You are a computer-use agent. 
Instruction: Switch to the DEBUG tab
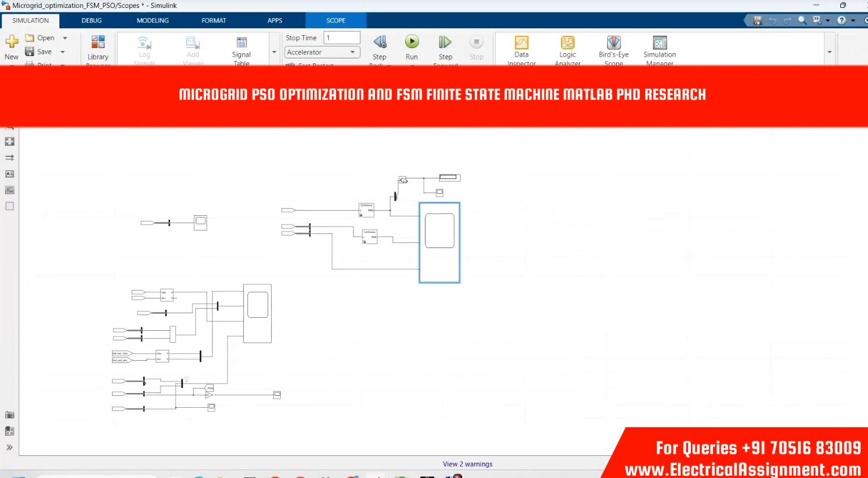tap(92, 20)
